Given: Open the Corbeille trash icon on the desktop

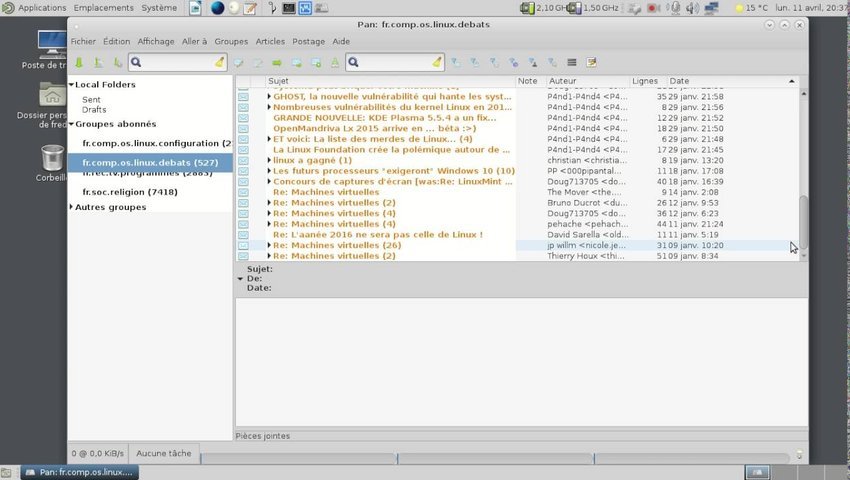Looking at the screenshot, I should 52,158.
